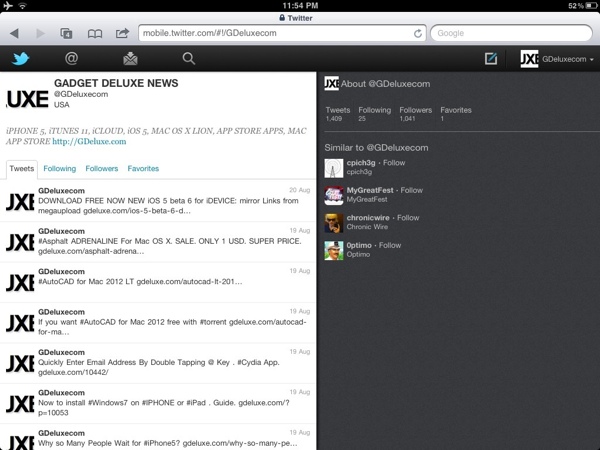Open the Safari tabs pages icon
The image size is (600, 450).
[x=66, y=33]
